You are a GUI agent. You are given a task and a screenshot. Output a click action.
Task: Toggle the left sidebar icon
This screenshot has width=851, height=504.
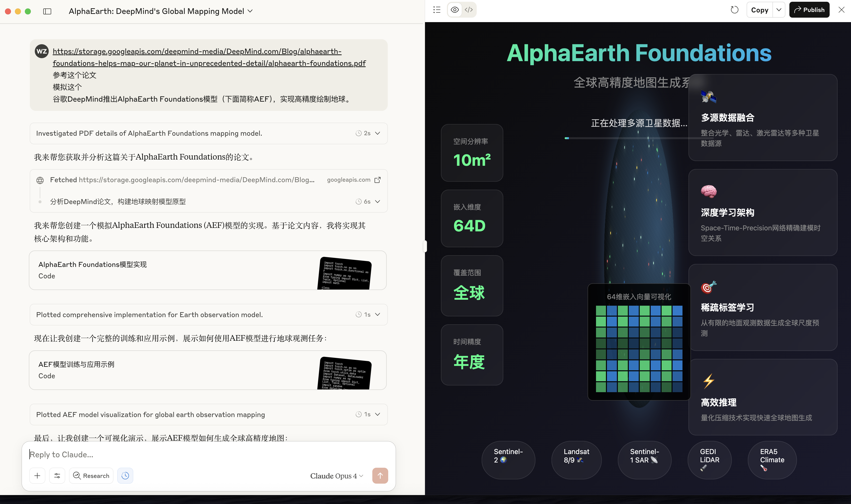pos(47,11)
